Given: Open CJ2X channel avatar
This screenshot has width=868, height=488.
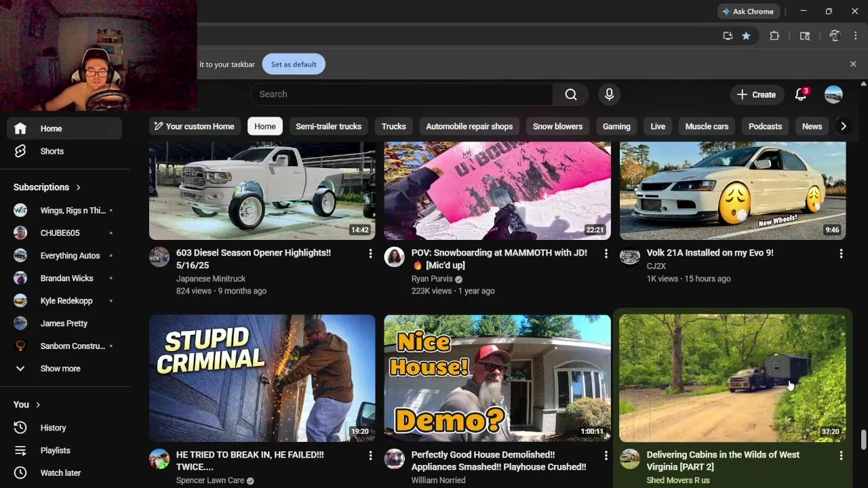Looking at the screenshot, I should coord(629,257).
